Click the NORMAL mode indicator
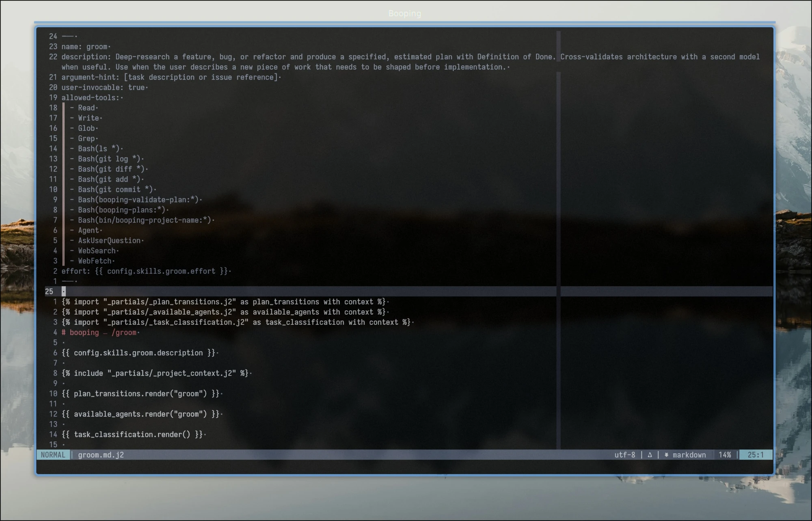Viewport: 812px width, 521px height. (53, 455)
